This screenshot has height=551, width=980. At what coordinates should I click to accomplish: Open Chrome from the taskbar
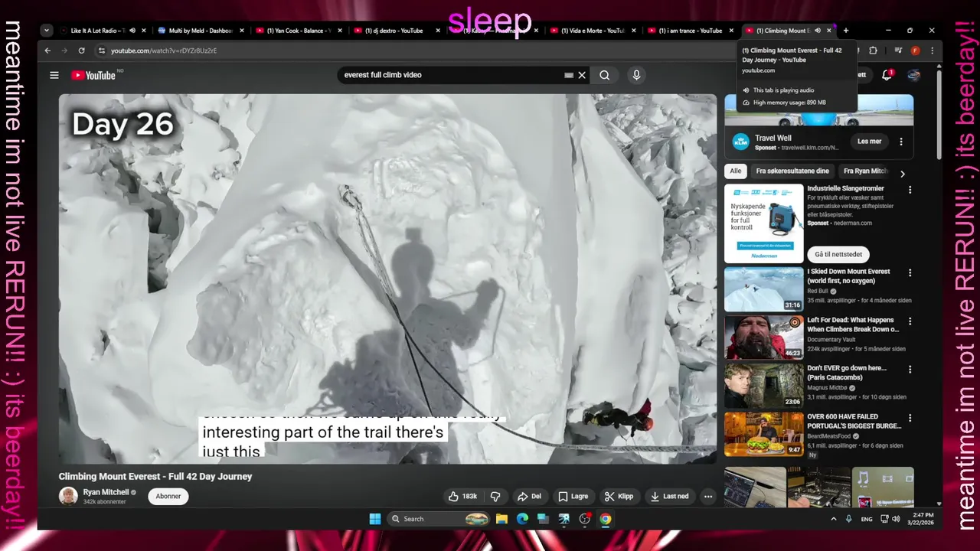click(606, 519)
